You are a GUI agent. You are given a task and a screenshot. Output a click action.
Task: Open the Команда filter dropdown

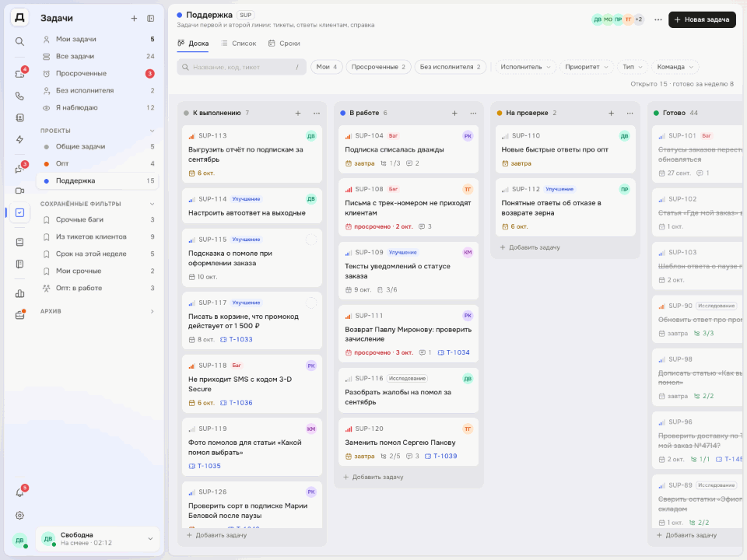point(675,67)
